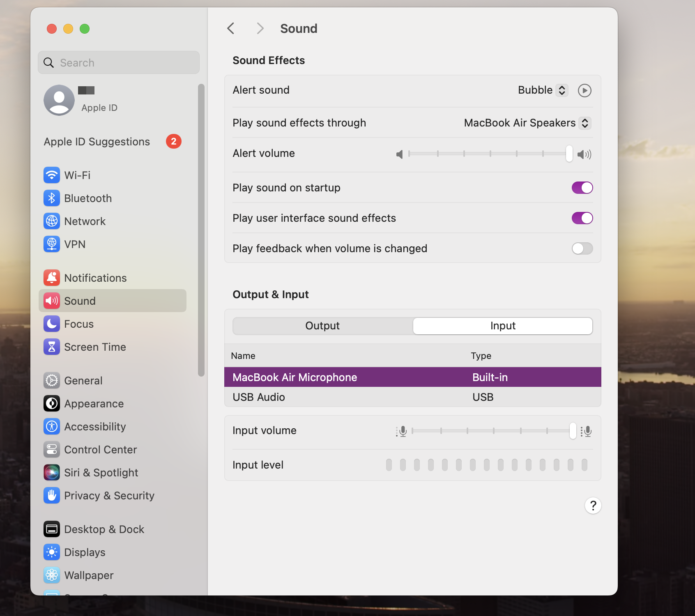Screen dimensions: 695x616
Task: Select the Bluetooth settings icon
Action: (x=51, y=198)
